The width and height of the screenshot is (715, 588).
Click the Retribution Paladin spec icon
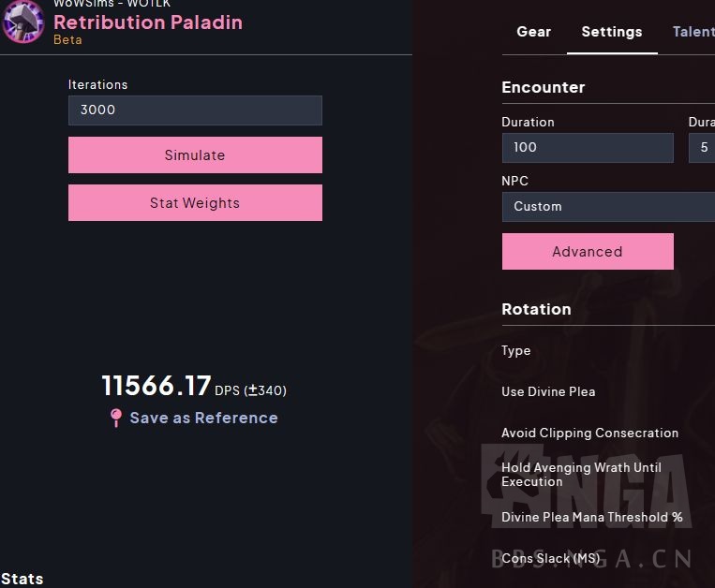[22, 22]
